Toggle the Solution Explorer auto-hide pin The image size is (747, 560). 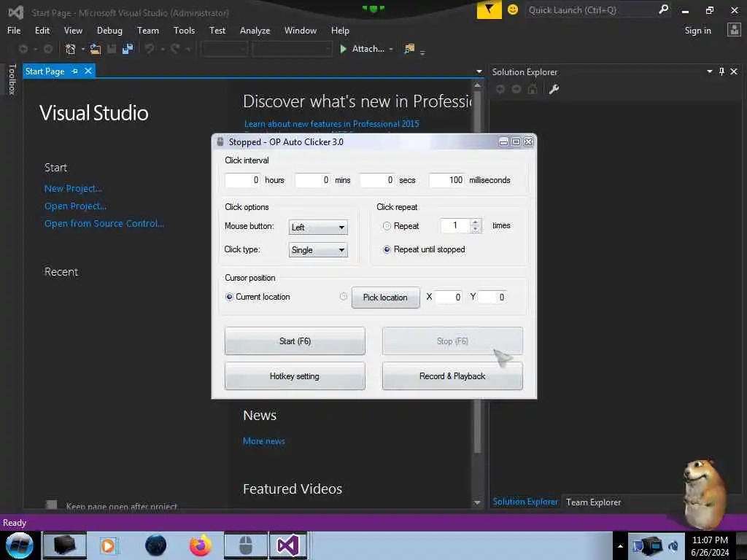tap(721, 71)
